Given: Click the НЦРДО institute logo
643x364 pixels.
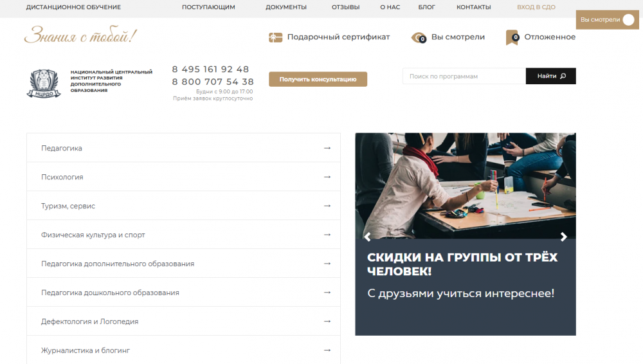Looking at the screenshot, I should pos(44,83).
